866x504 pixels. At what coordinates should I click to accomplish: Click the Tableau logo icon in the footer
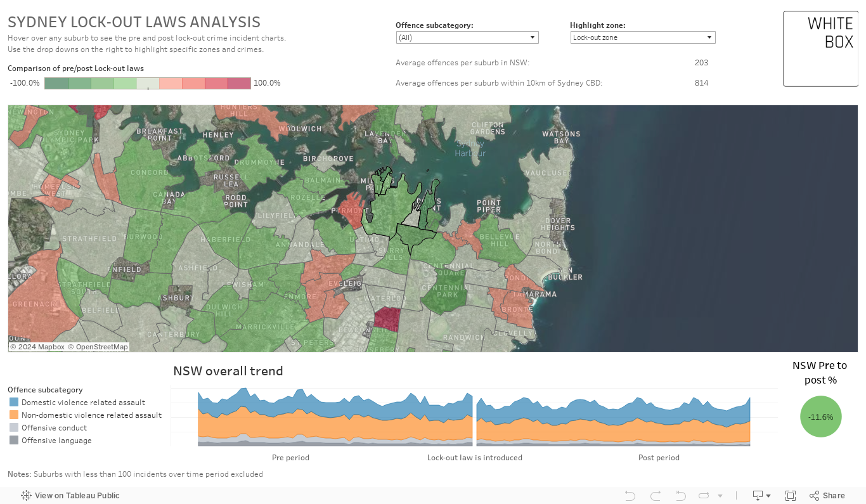[26, 496]
